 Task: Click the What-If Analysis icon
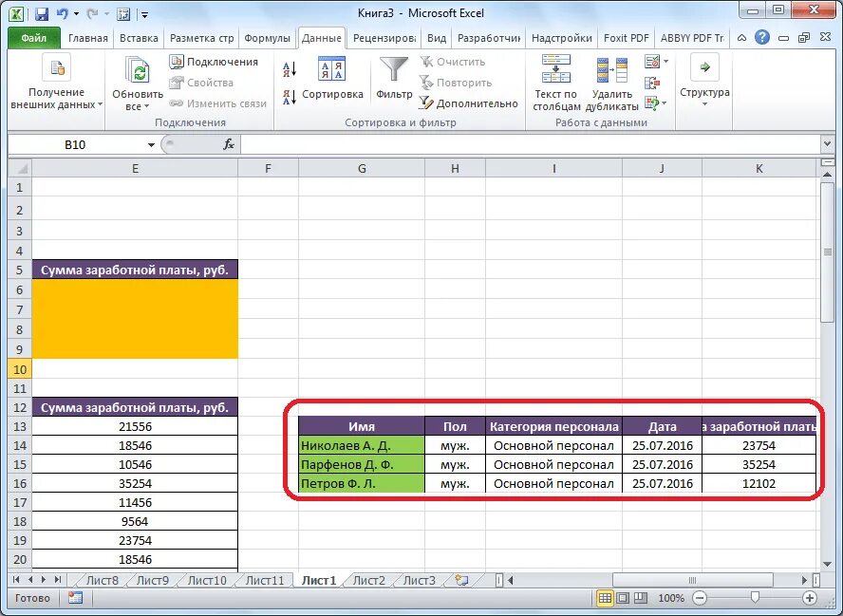click(x=651, y=103)
